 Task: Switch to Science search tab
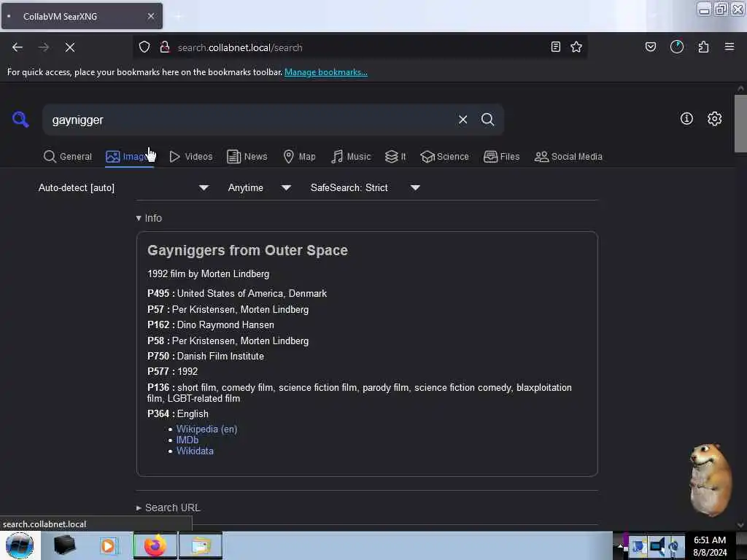(444, 157)
